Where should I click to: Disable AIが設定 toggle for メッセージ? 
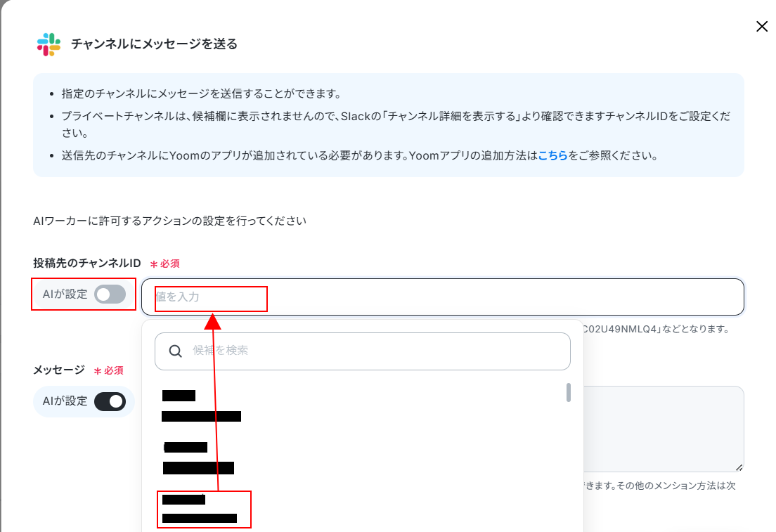click(110, 401)
